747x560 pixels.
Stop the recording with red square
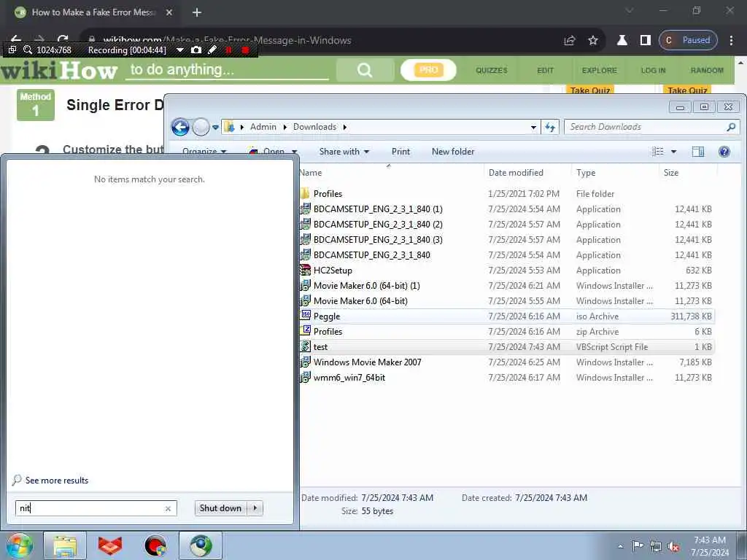[245, 50]
